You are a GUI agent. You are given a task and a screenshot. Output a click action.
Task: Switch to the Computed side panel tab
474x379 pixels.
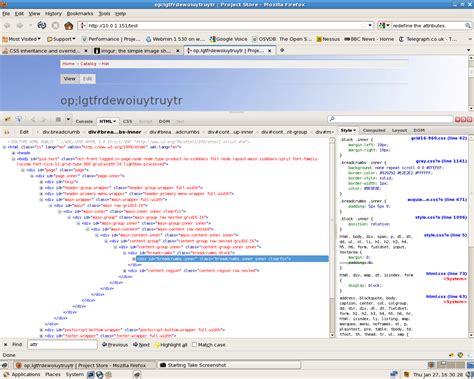pos(374,130)
